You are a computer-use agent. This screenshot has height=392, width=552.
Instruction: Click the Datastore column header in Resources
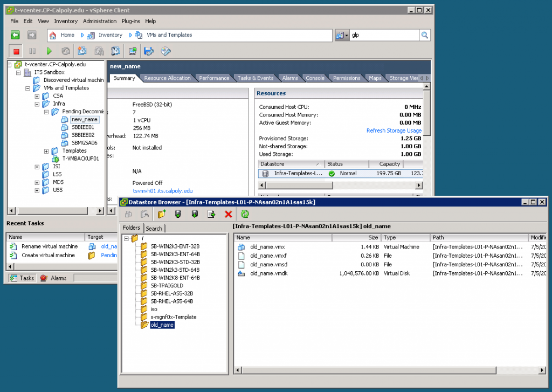(291, 164)
